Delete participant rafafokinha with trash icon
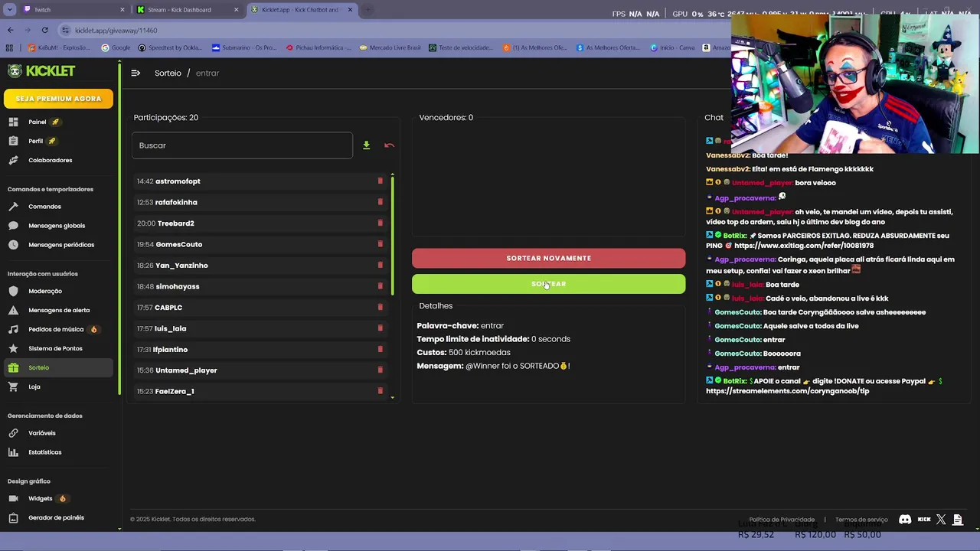 tap(380, 202)
